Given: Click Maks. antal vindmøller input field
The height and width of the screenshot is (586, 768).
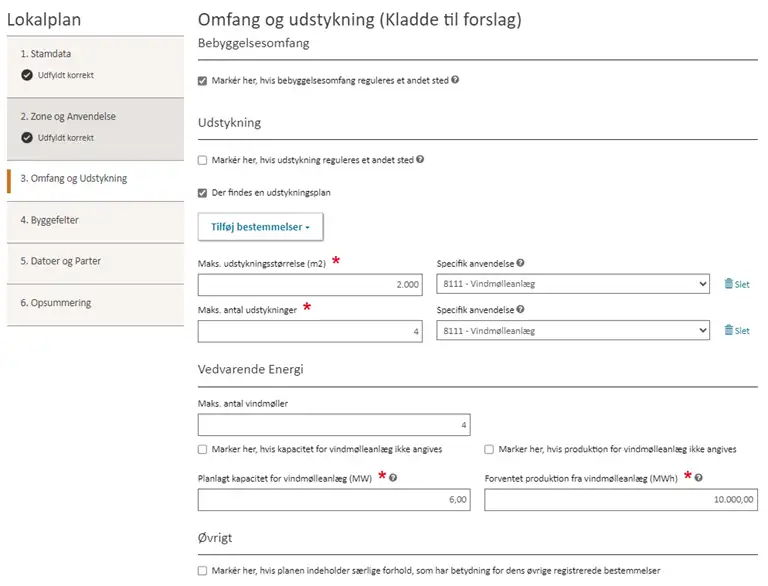Looking at the screenshot, I should click(x=334, y=425).
